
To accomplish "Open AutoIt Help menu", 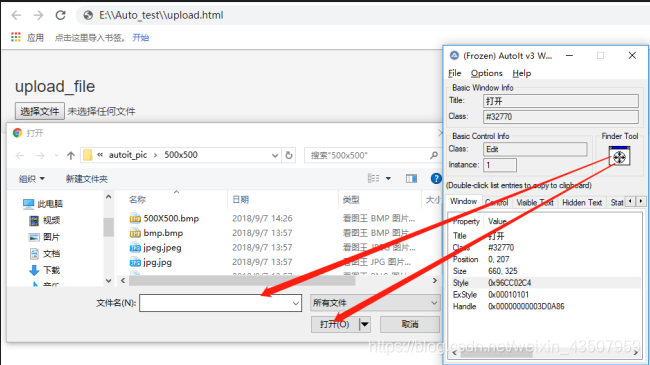I will pyautogui.click(x=521, y=73).
